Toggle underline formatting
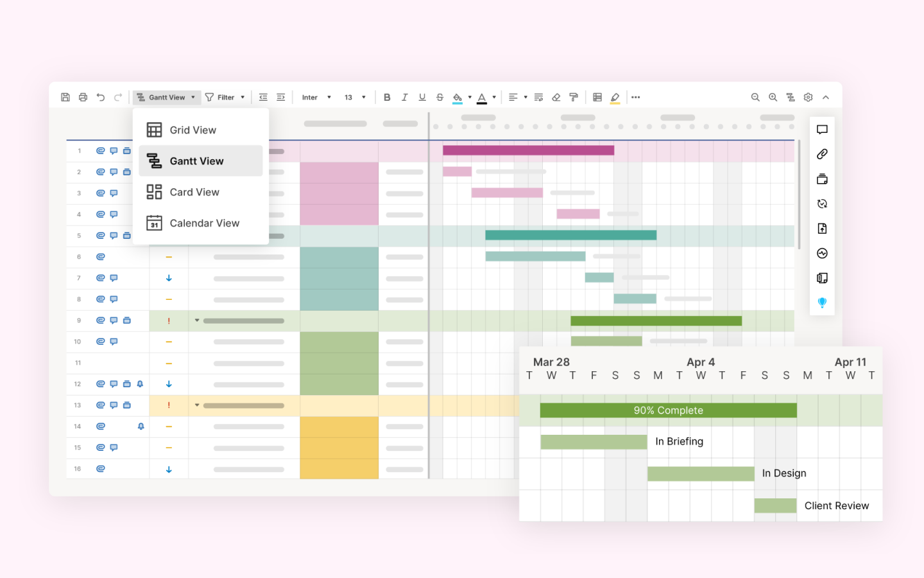Screen dimensions: 924x578 [x=422, y=97]
